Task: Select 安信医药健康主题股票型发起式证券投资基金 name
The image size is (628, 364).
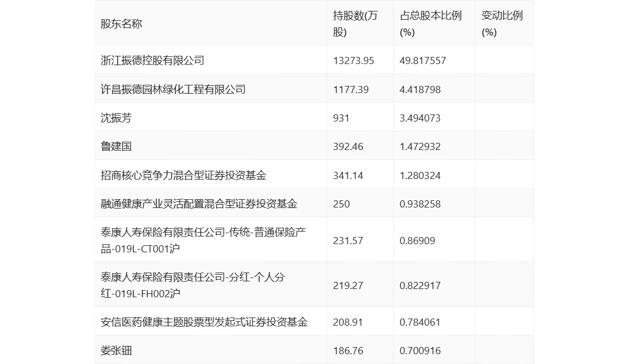Action: click(204, 322)
